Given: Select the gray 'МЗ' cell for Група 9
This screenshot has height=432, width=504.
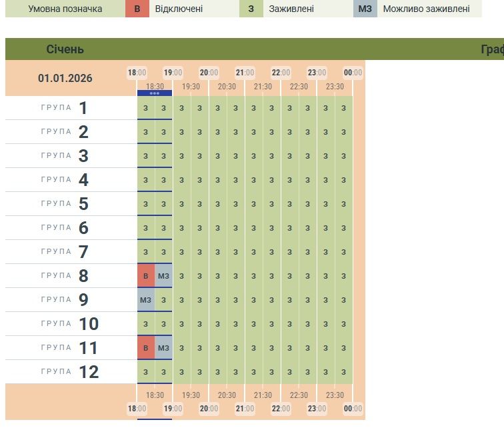Looking at the screenshot, I should click(x=145, y=299).
